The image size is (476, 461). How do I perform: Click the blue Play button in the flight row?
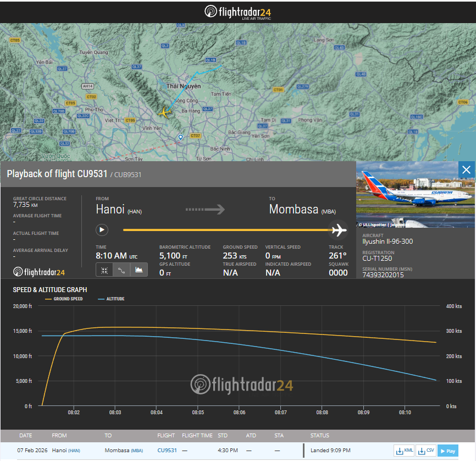(x=448, y=451)
